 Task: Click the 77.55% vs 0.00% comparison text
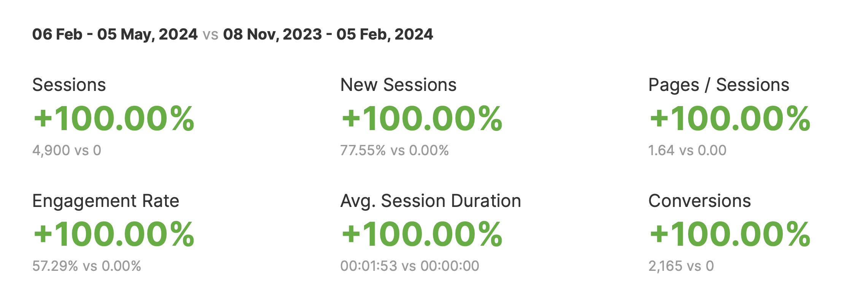[394, 150]
